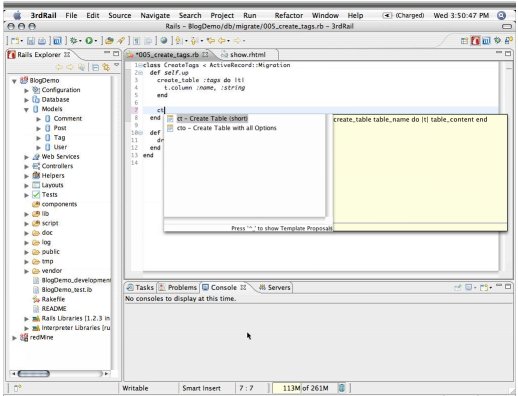Click the horizontal scrollbar thumb in Rails Explorer
This screenshot has height=396, width=518.
[x=34, y=374]
